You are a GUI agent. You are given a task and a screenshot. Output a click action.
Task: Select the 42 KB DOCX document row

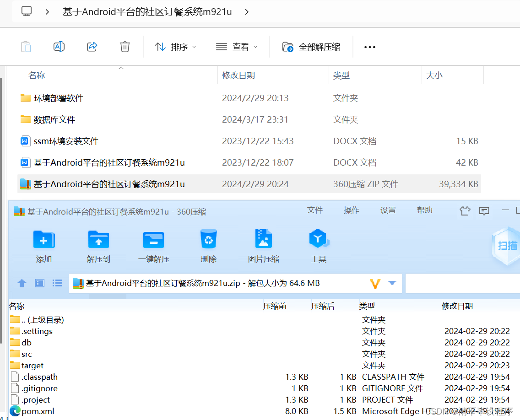(249, 163)
